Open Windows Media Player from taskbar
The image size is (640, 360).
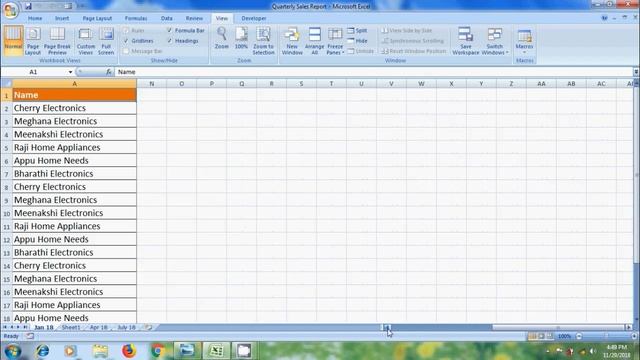[x=70, y=351]
